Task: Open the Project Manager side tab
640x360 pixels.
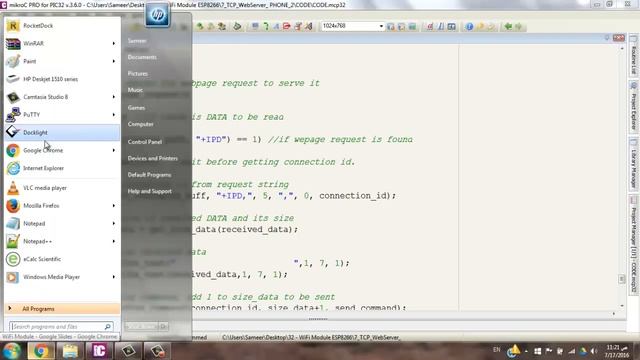Action: coord(633,246)
